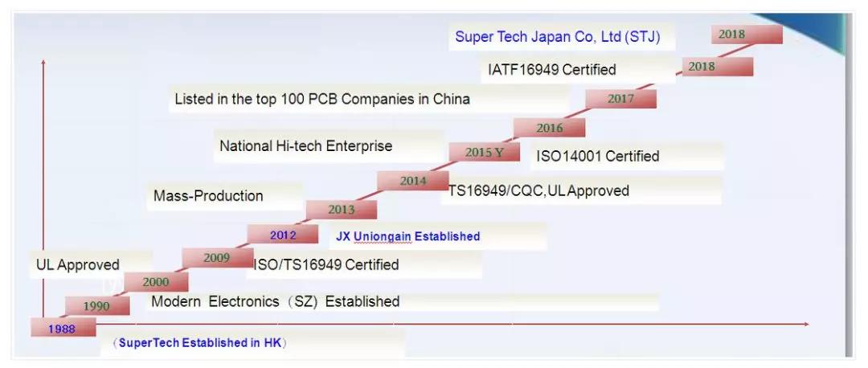This screenshot has width=868, height=368.
Task: Click the UL Approved label next to 2000
Action: click(77, 264)
